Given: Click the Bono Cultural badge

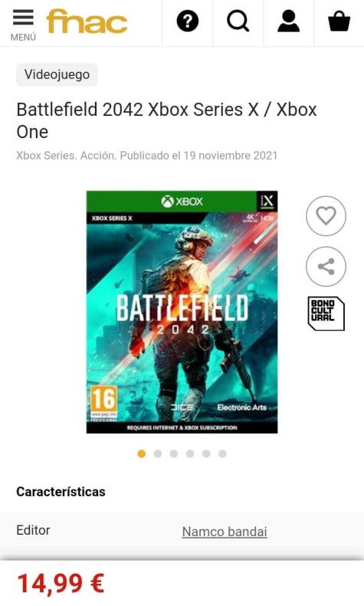Looking at the screenshot, I should click(326, 314).
